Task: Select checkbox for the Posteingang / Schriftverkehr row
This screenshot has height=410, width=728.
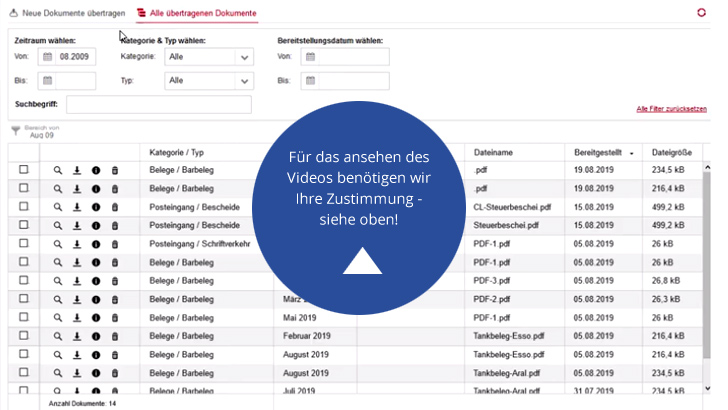Action: 24,243
